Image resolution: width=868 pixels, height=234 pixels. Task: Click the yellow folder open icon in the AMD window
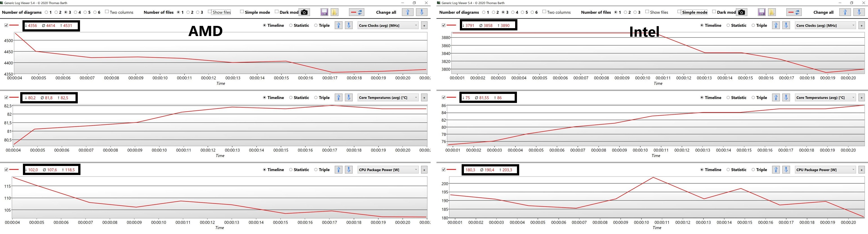pos(334,12)
